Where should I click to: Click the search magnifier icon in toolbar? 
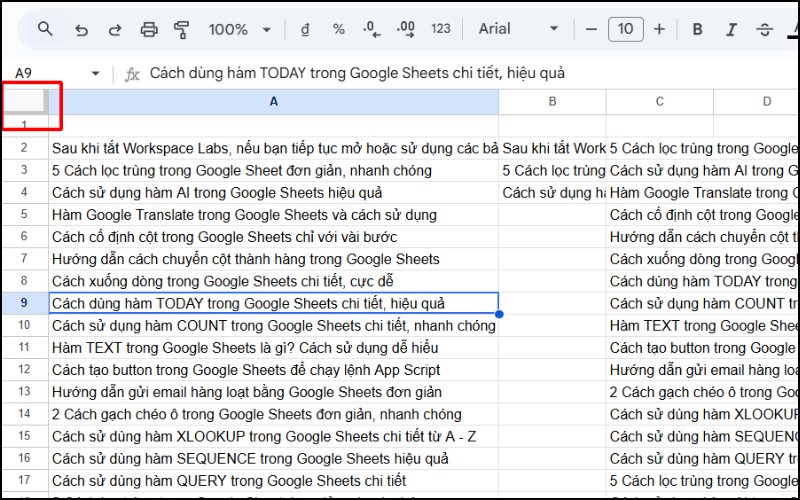[x=45, y=29]
